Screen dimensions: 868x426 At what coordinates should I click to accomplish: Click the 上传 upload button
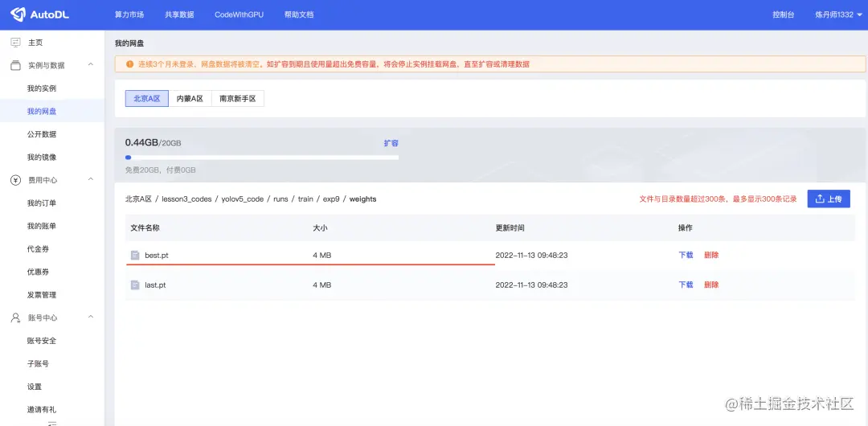point(829,199)
